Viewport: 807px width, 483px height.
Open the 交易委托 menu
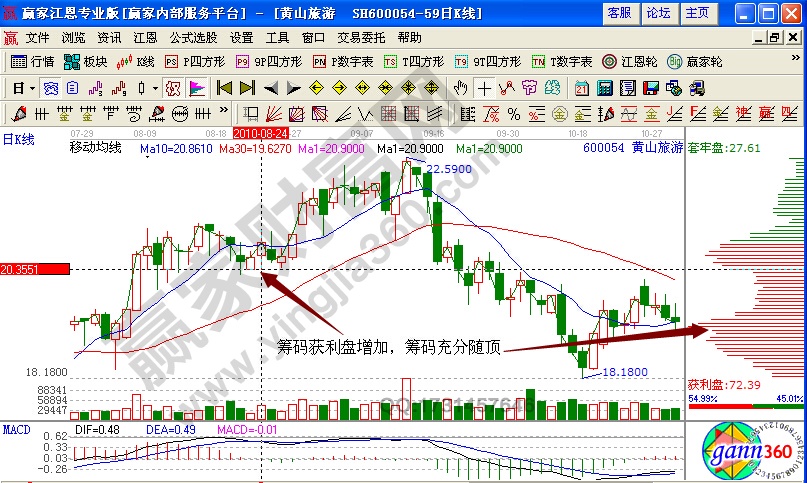(x=362, y=37)
